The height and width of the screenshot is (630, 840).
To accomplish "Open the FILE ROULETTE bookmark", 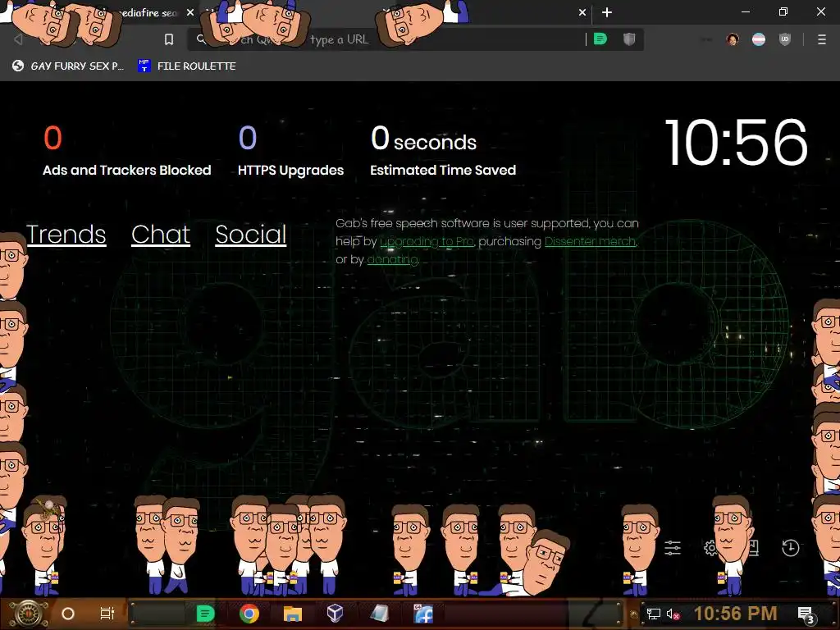I will (187, 66).
